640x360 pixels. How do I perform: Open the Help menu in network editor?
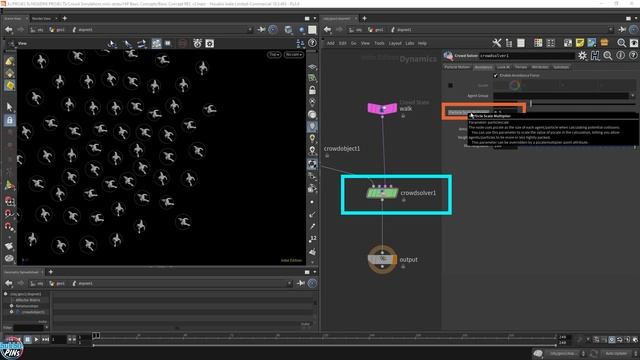(x=422, y=43)
